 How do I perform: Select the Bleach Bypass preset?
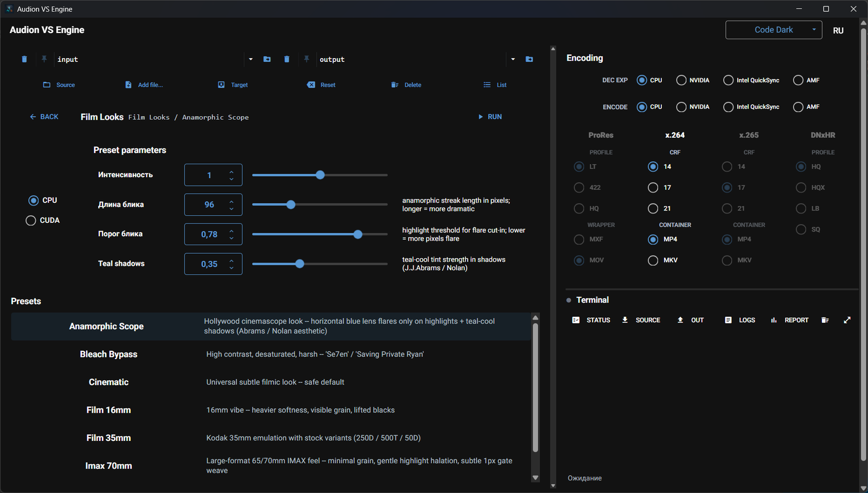point(271,354)
